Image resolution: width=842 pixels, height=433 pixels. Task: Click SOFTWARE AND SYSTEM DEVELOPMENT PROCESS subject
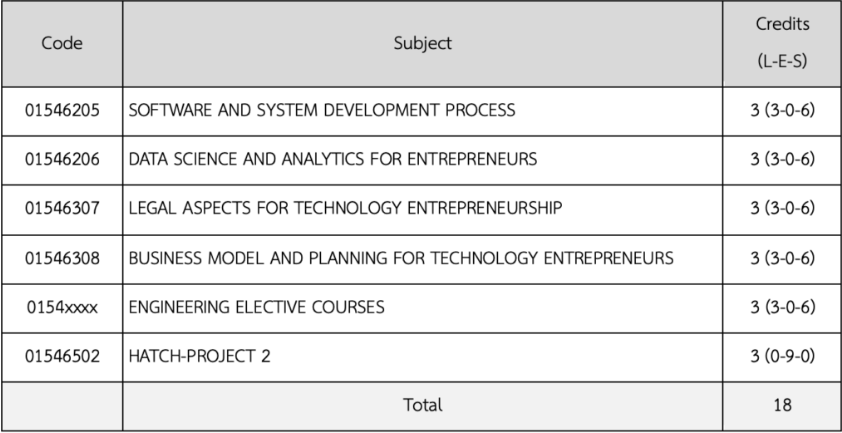(x=323, y=111)
